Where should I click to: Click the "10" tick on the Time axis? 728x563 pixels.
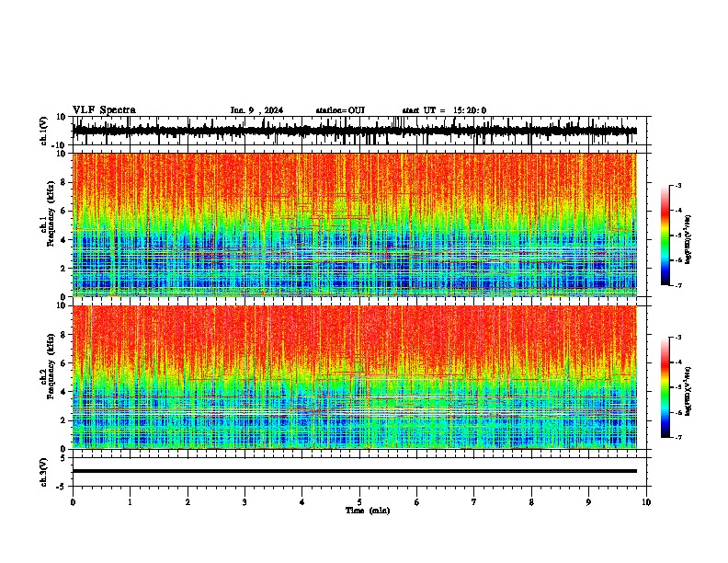click(x=646, y=502)
